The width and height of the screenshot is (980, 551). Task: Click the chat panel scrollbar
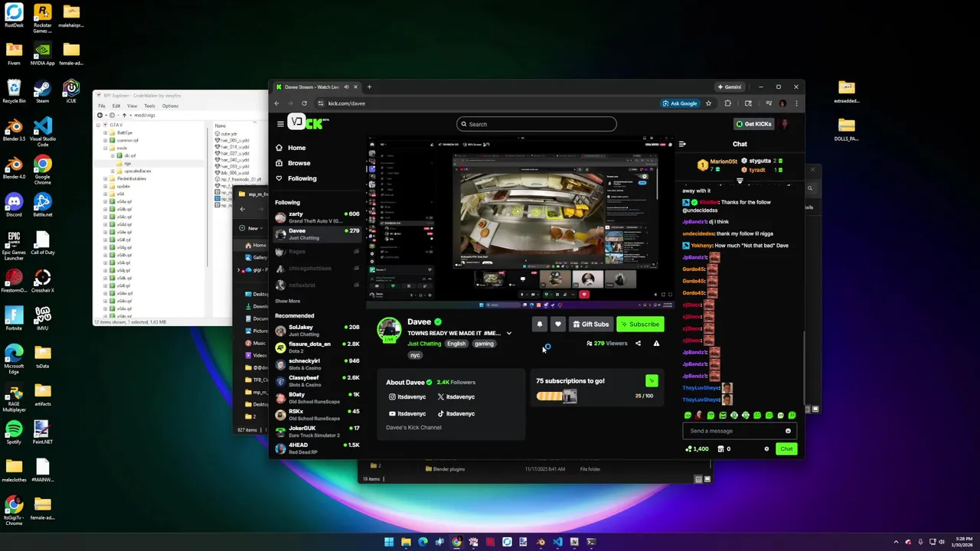pyautogui.click(x=803, y=367)
